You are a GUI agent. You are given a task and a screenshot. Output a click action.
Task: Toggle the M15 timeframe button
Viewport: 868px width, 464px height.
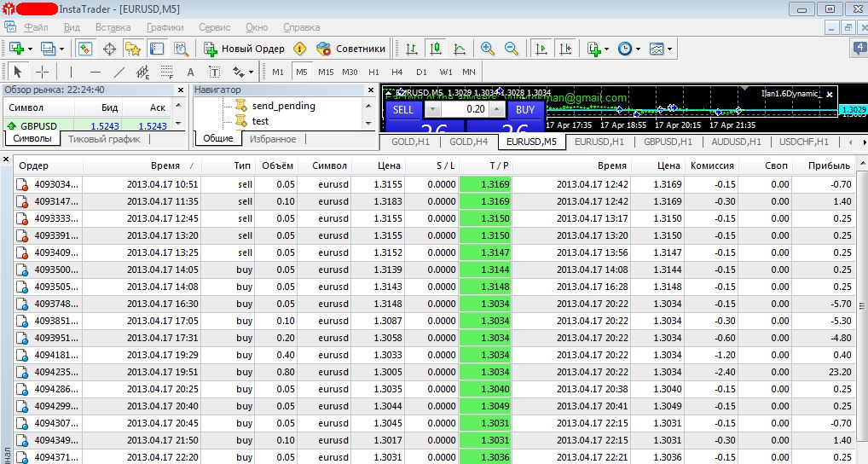(326, 72)
